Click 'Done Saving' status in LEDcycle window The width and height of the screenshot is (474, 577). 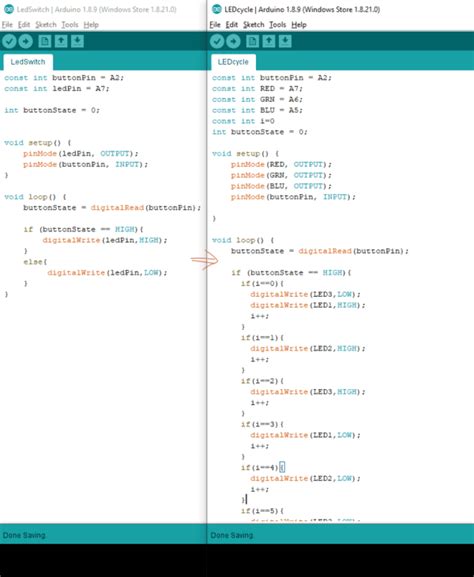coord(232,535)
